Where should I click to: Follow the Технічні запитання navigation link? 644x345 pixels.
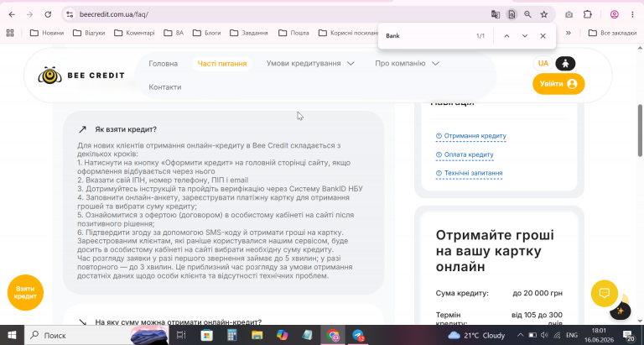coord(469,173)
